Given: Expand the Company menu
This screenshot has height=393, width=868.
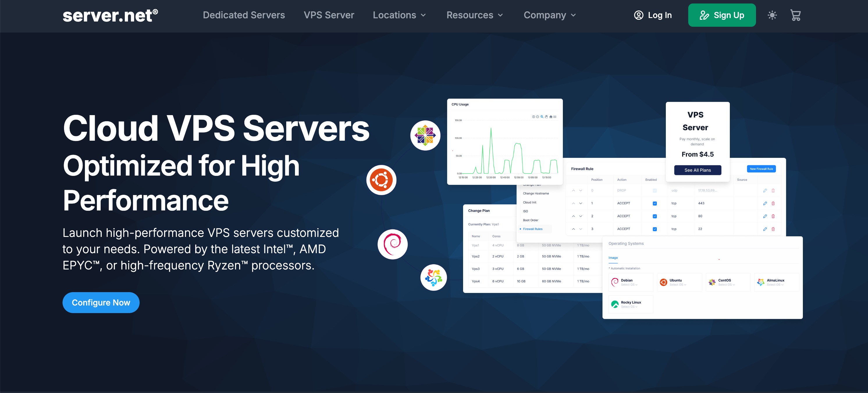Looking at the screenshot, I should tap(549, 15).
